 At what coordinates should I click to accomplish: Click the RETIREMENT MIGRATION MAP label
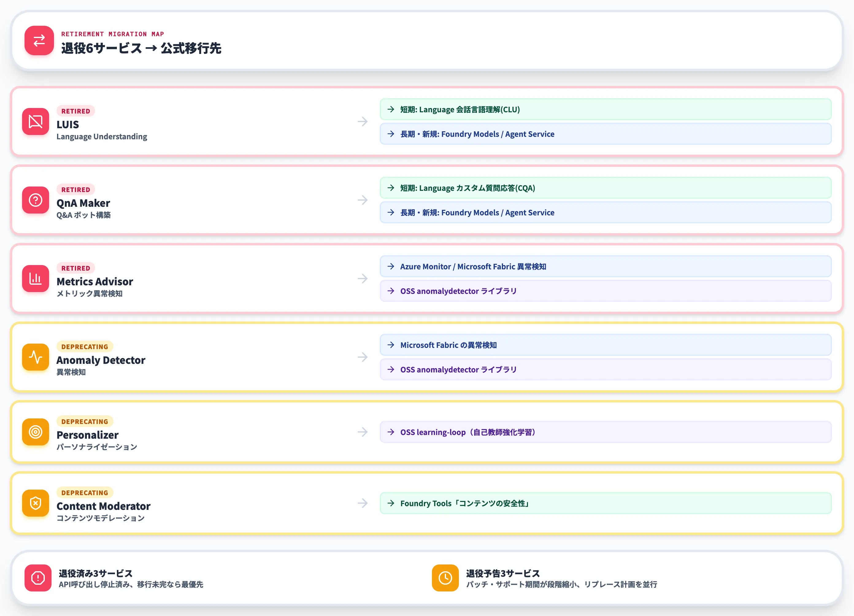click(113, 34)
